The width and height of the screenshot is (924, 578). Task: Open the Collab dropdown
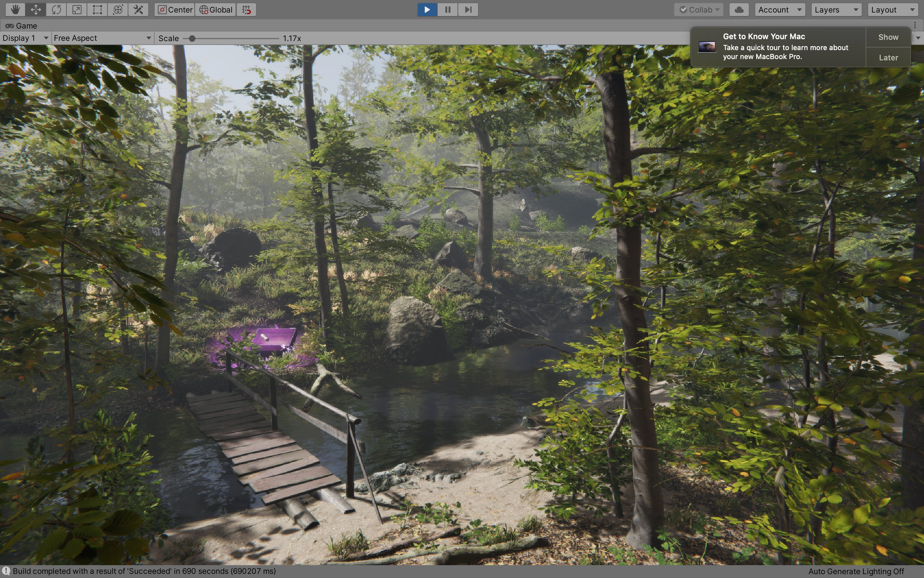click(699, 10)
